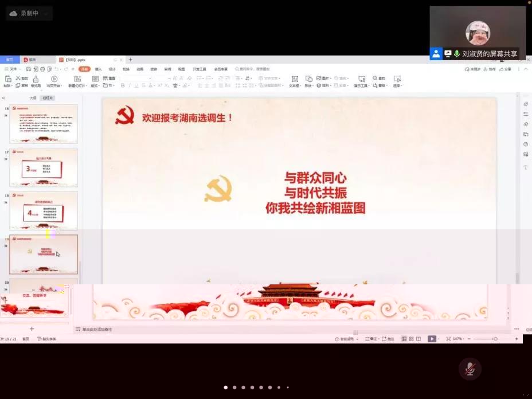Open the 开发工具 ribbon tab
The height and width of the screenshot is (399, 532).
(199, 69)
